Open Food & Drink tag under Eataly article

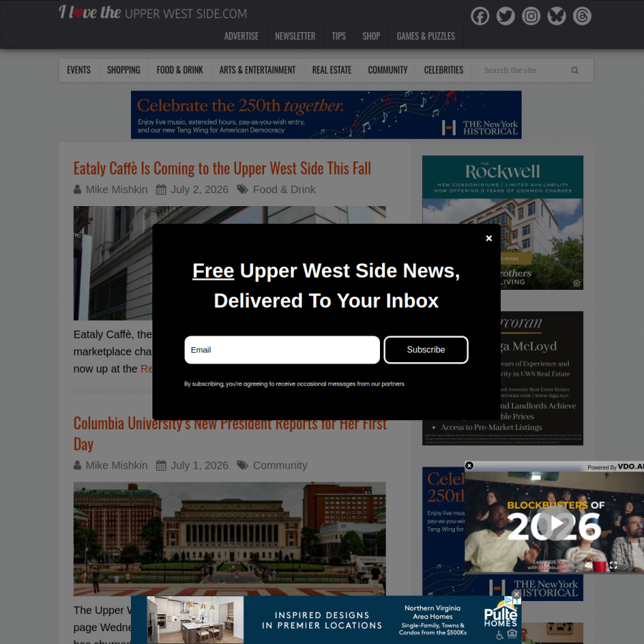[284, 190]
